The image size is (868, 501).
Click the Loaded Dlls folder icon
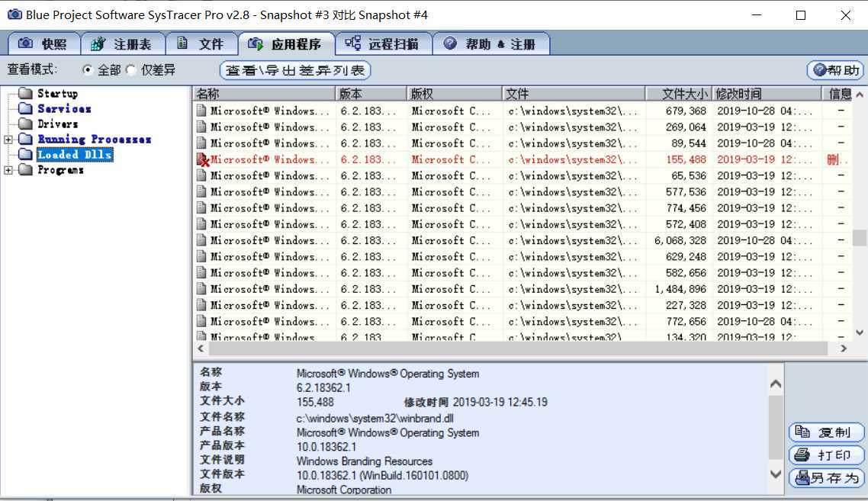point(25,154)
